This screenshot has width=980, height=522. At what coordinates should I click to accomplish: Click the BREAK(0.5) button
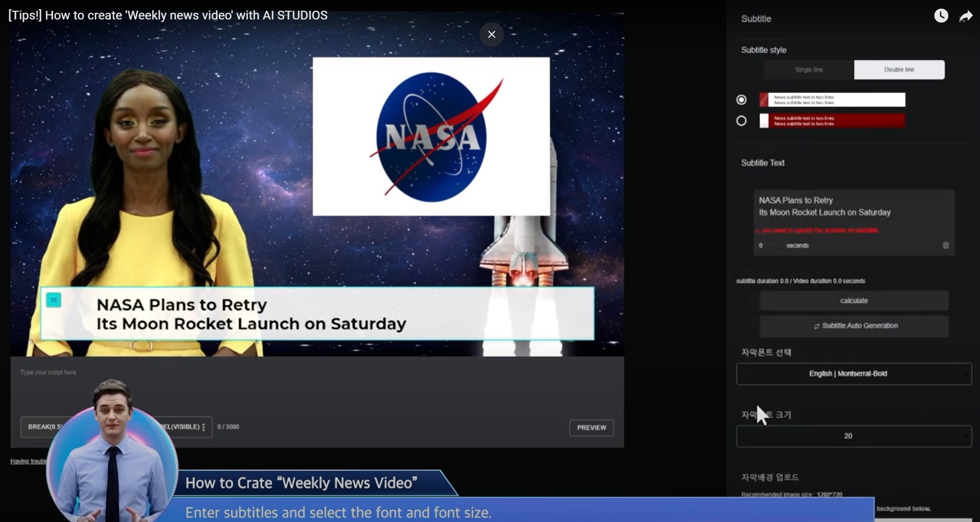point(45,427)
